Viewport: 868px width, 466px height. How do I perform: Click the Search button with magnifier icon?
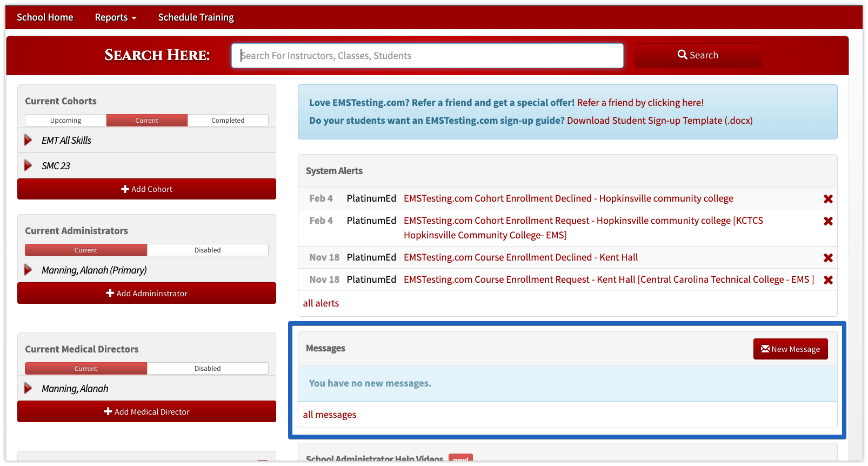point(698,55)
